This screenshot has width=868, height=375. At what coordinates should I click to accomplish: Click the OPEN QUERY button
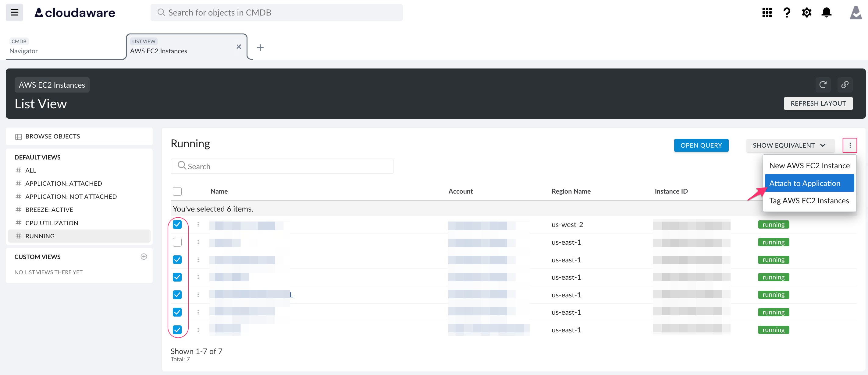tap(701, 145)
